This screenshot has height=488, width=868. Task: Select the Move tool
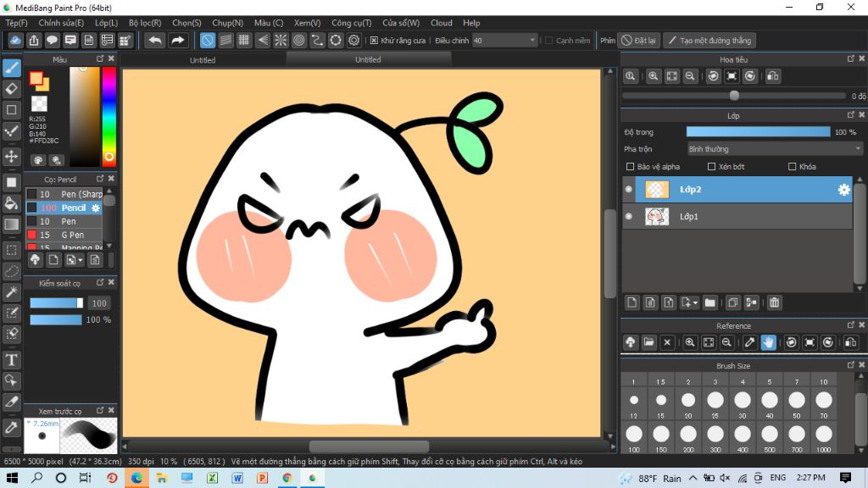(x=12, y=157)
